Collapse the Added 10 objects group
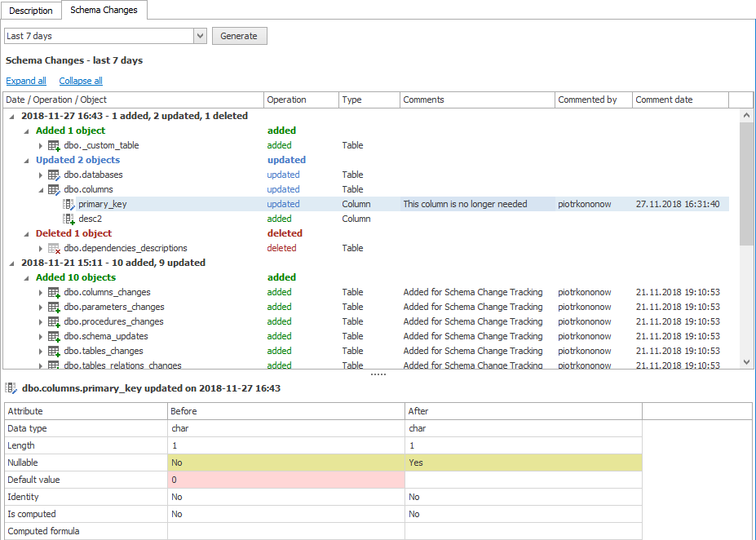756x540 pixels. tap(26, 277)
